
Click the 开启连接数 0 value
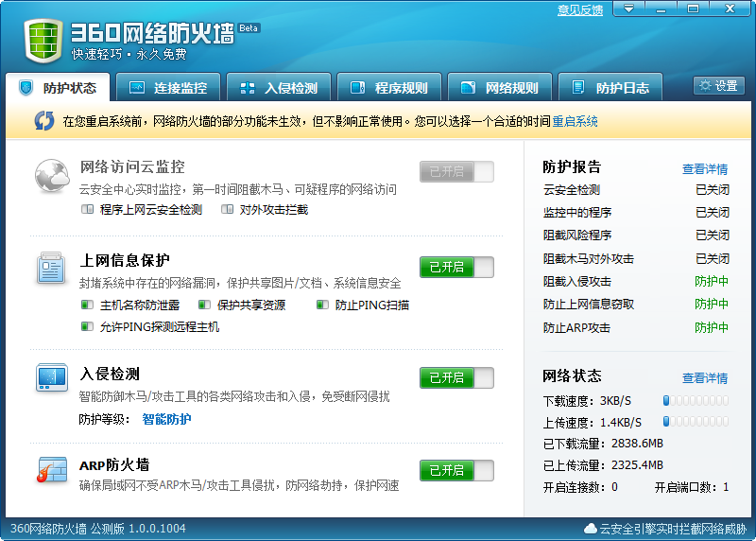click(x=615, y=487)
